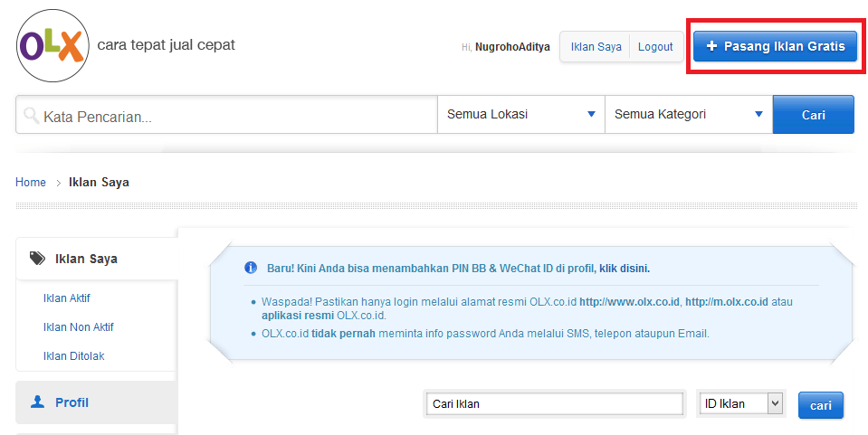
Task: Select the Iklan Saya sidebar section
Action: pos(97,259)
